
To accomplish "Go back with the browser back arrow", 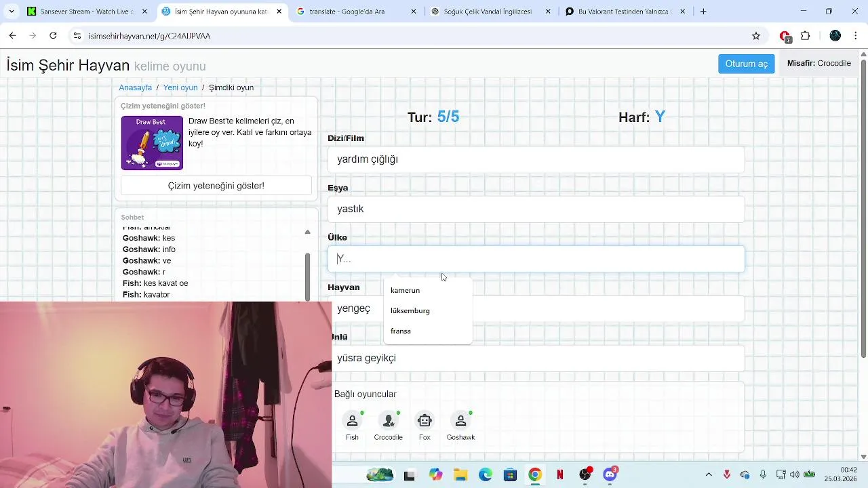I will [x=12, y=36].
